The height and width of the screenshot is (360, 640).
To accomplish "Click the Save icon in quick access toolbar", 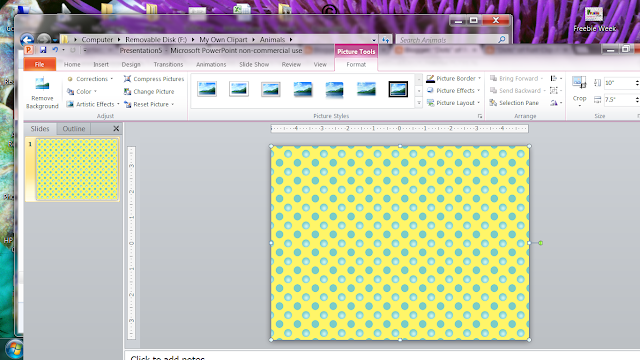I will pyautogui.click(x=43, y=50).
